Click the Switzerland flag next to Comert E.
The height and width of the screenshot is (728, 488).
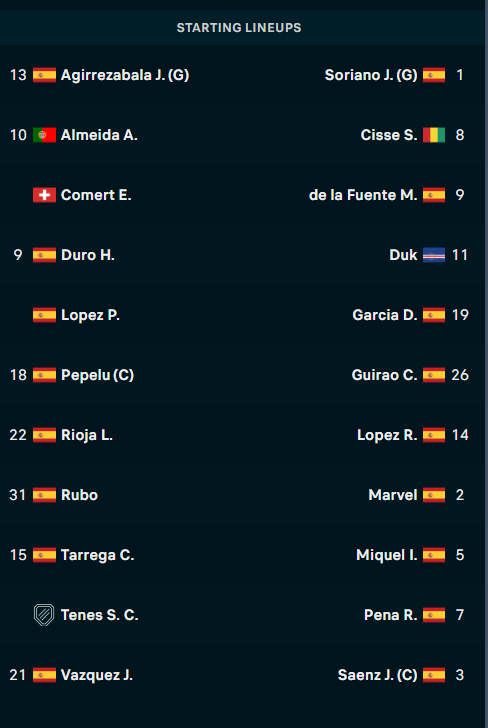(x=44, y=195)
